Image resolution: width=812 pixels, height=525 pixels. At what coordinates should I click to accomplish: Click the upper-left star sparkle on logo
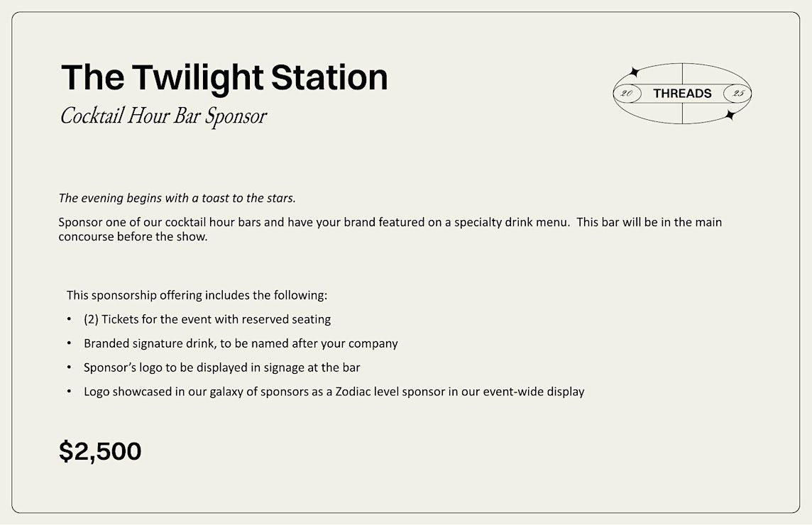tap(633, 72)
